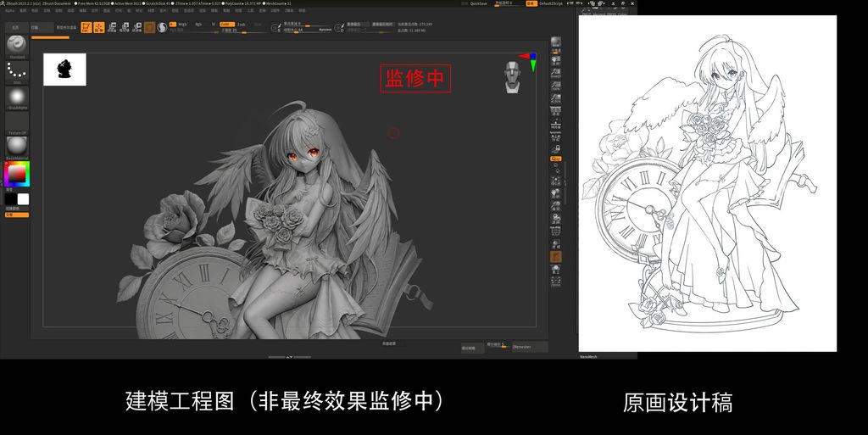868x435 pixels.
Task: Click the Actual 100% size icon
Action: point(555,86)
